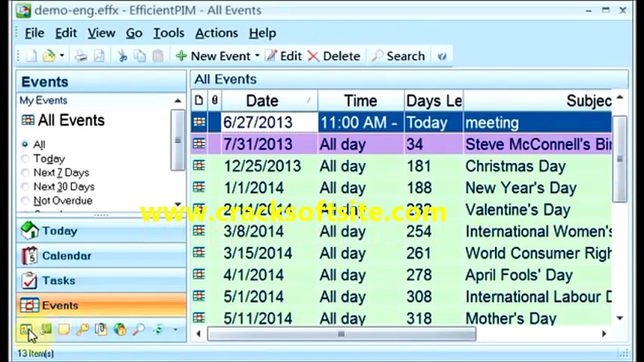Expand the Open file dropdown arrow

pos(62,56)
